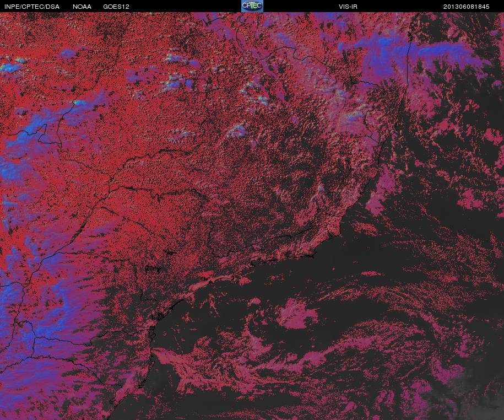The height and width of the screenshot is (420, 504).
Task: Click the NOAA label in the header
Action: click(x=82, y=7)
